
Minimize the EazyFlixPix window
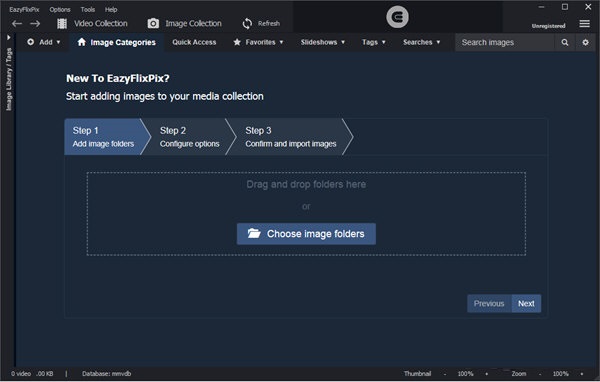coord(541,7)
